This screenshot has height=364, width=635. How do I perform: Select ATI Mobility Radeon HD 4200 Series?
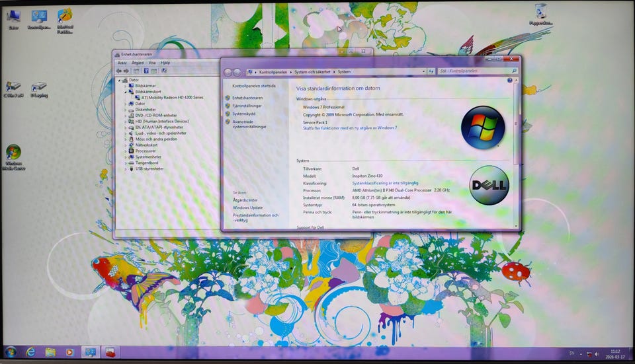coord(172,97)
